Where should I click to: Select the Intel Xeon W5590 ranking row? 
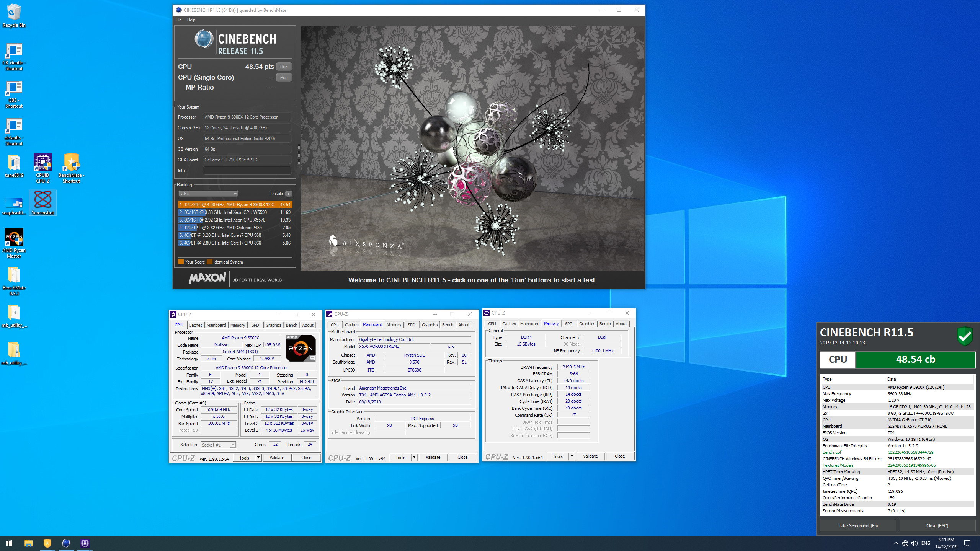(235, 212)
